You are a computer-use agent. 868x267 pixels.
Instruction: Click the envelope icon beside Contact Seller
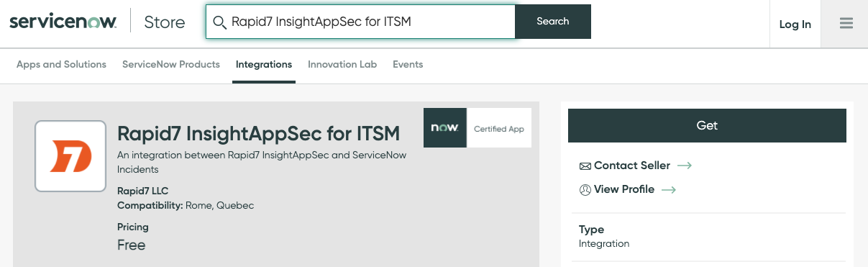coord(585,166)
